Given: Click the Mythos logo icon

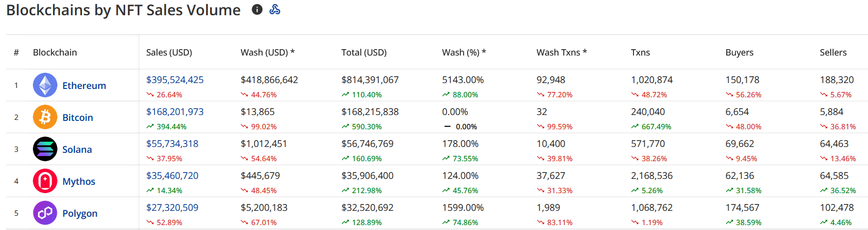Looking at the screenshot, I should point(45,181).
